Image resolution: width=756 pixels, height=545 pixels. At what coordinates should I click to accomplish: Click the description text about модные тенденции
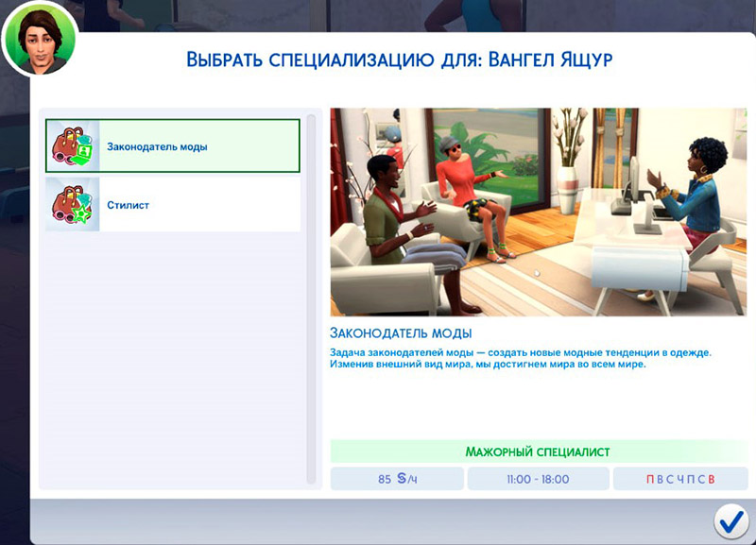point(521,358)
